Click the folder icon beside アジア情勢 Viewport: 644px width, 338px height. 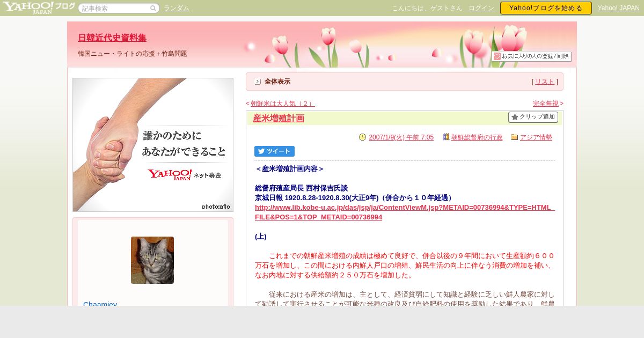pyautogui.click(x=515, y=137)
